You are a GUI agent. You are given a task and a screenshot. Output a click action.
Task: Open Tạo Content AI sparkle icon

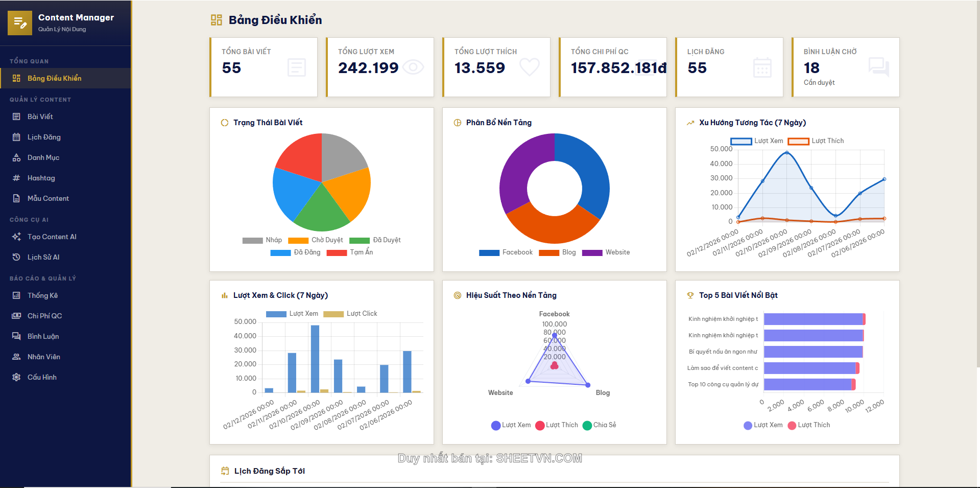click(x=16, y=237)
